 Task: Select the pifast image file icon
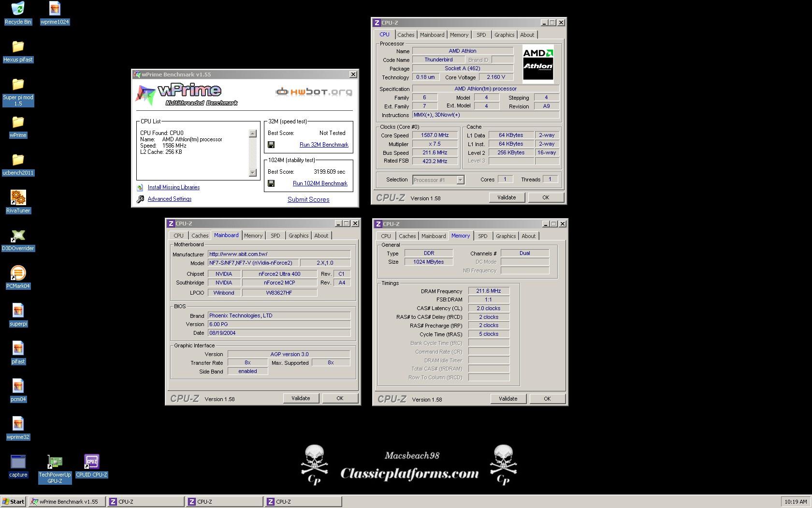[x=18, y=349]
